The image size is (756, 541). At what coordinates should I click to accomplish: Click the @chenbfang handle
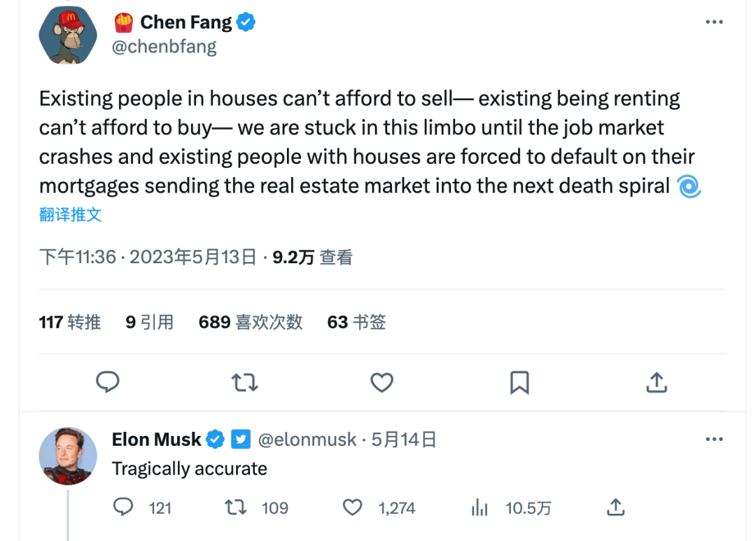[164, 47]
